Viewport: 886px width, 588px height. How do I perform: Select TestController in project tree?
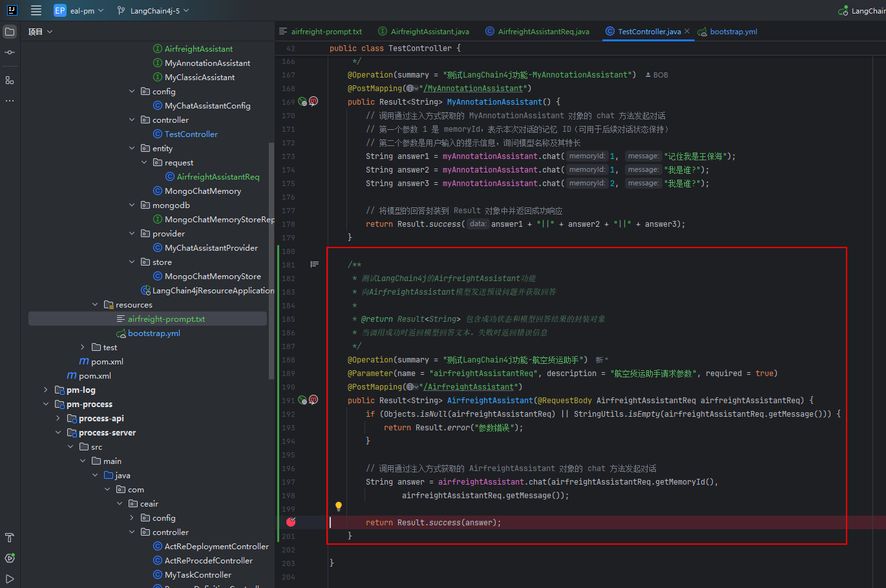(191, 134)
